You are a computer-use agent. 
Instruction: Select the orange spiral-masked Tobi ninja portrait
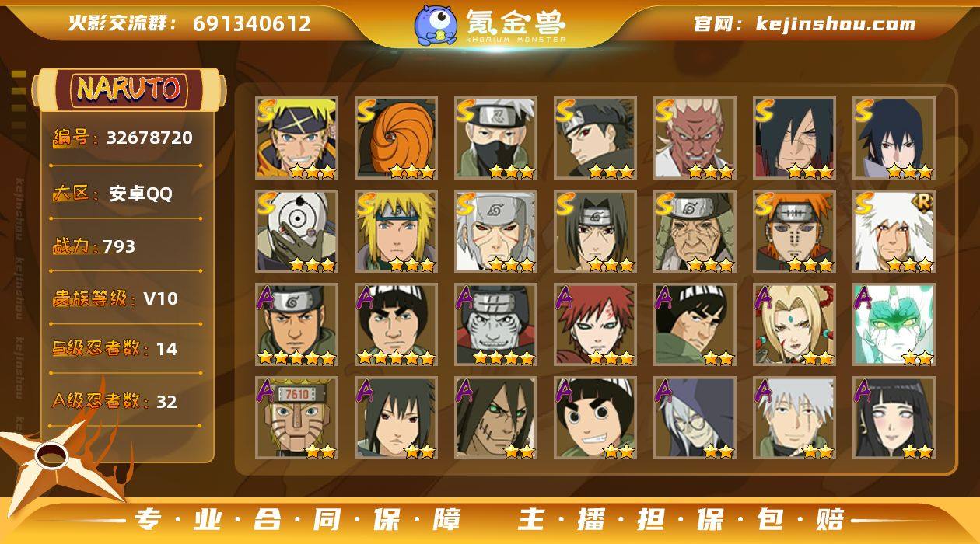397,138
